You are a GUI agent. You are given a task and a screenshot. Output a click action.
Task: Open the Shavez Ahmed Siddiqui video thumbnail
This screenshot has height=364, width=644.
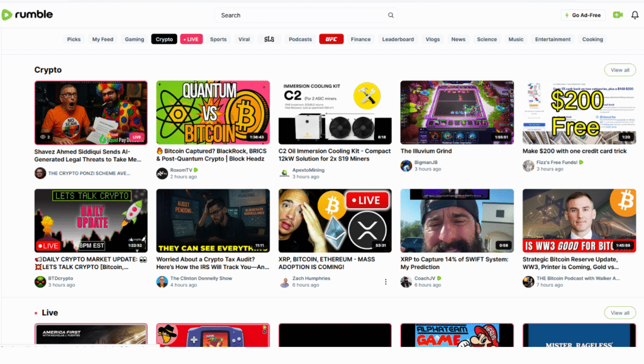[91, 113]
